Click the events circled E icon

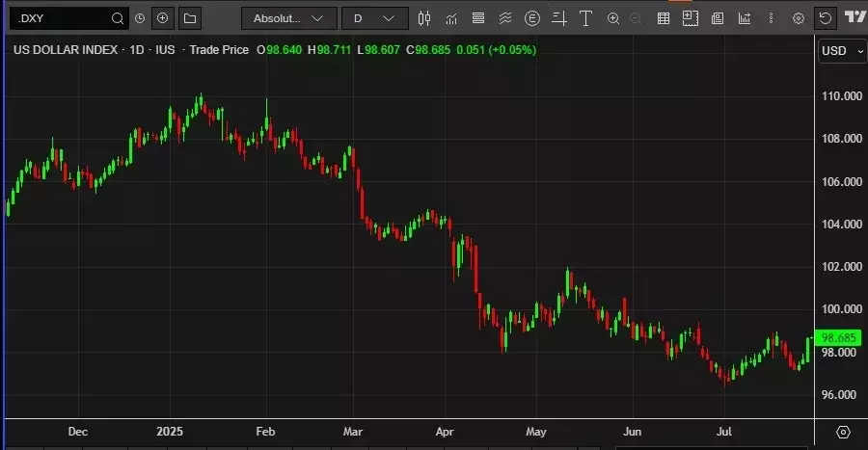pyautogui.click(x=531, y=18)
